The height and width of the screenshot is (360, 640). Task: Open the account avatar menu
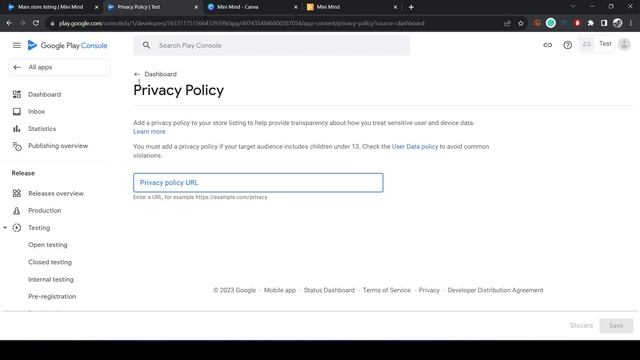(x=624, y=44)
